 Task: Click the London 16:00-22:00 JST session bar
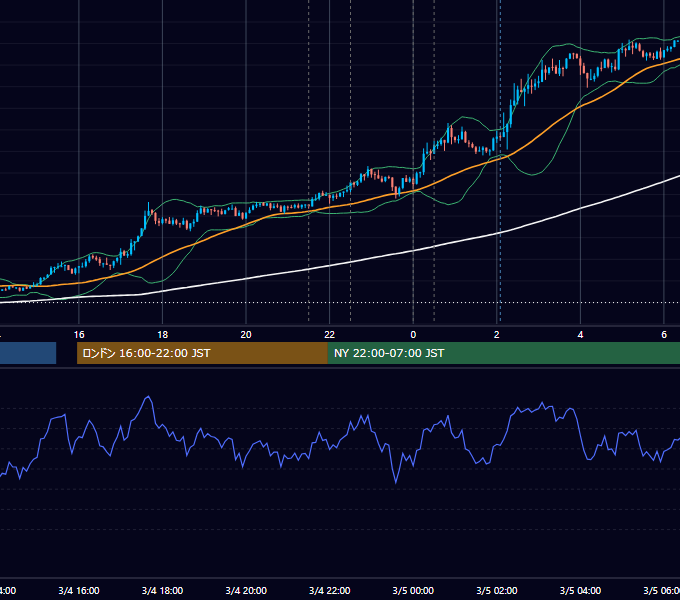click(x=202, y=353)
